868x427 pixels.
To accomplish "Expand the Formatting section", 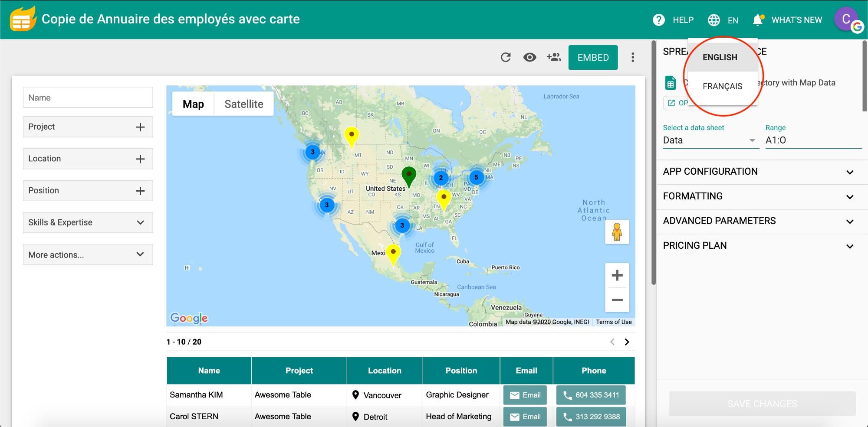I will coord(762,196).
